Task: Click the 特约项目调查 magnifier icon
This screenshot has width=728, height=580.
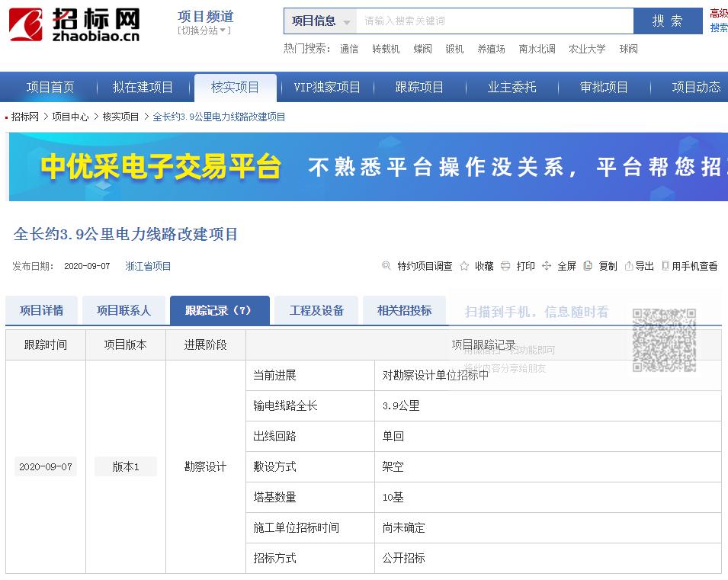Action: point(387,266)
